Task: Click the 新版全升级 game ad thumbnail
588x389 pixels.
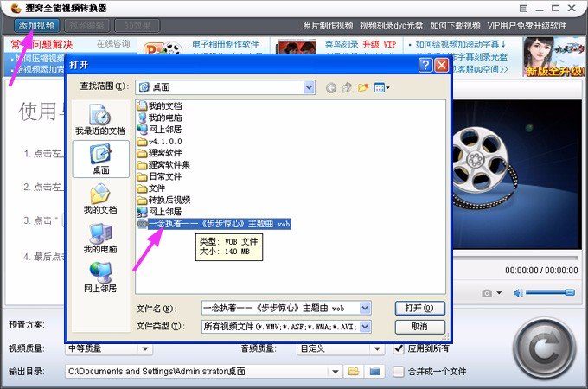Action: pyautogui.click(x=553, y=57)
